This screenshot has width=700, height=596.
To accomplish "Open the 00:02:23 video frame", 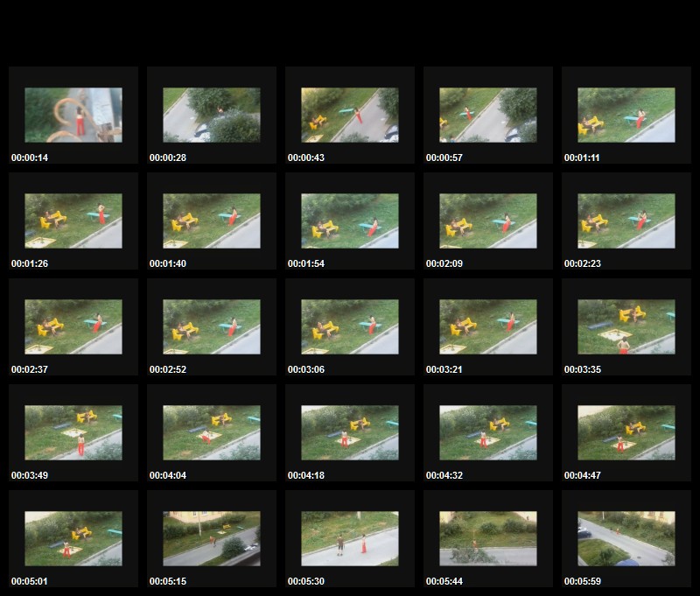I will click(x=626, y=221).
